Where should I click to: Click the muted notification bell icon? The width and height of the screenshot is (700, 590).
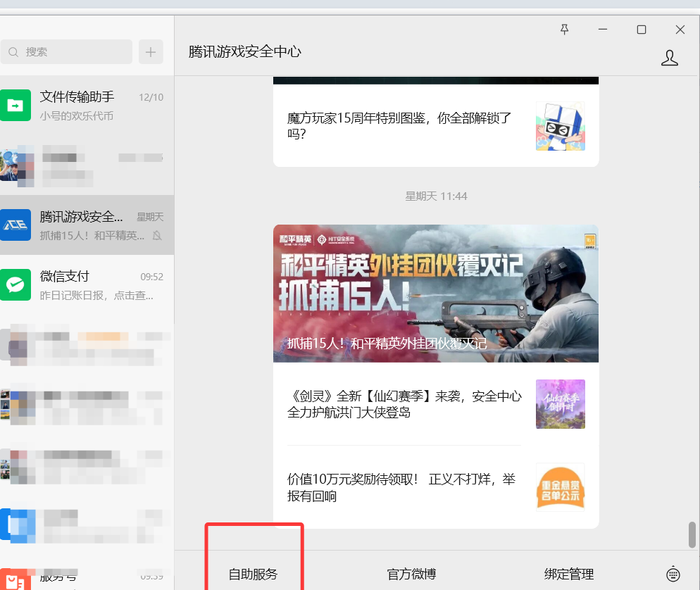[157, 235]
